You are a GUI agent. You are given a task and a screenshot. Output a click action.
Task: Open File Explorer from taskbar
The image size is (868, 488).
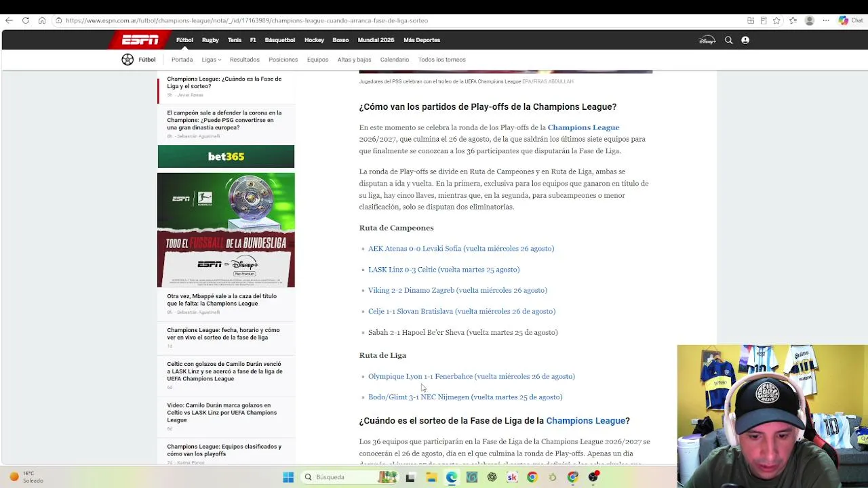pyautogui.click(x=431, y=477)
